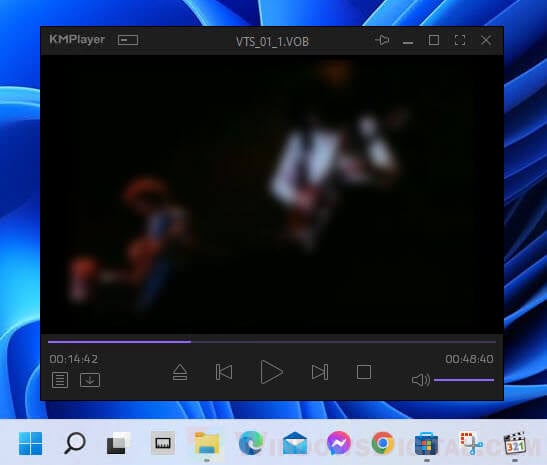Open File Explorer from taskbar
547x465 pixels.
(207, 443)
